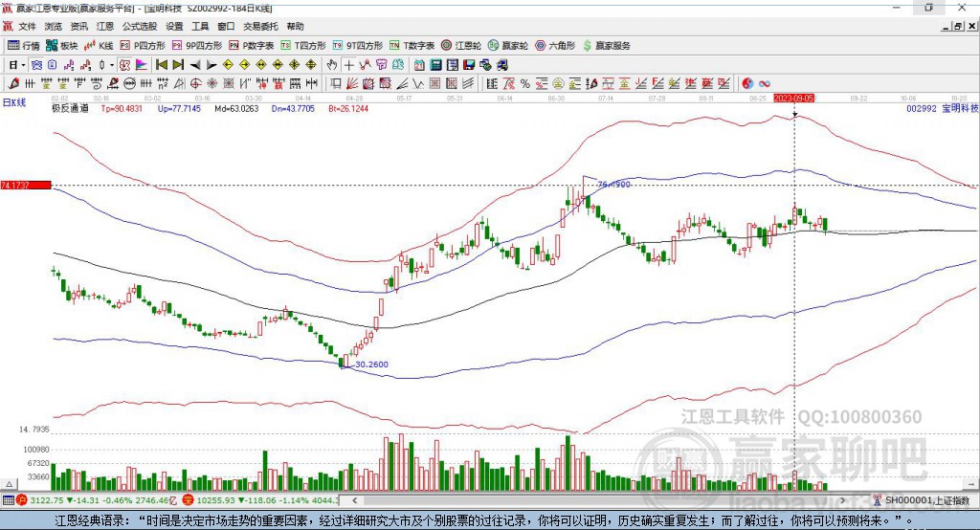980x530 pixels.
Task: Open the P数字表 number table
Action: [252, 46]
